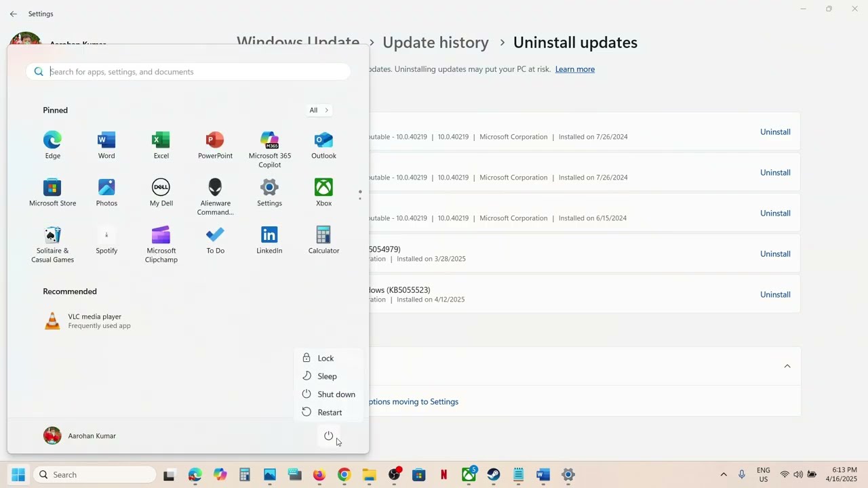Click the microphone icon in system tray

tap(742, 474)
